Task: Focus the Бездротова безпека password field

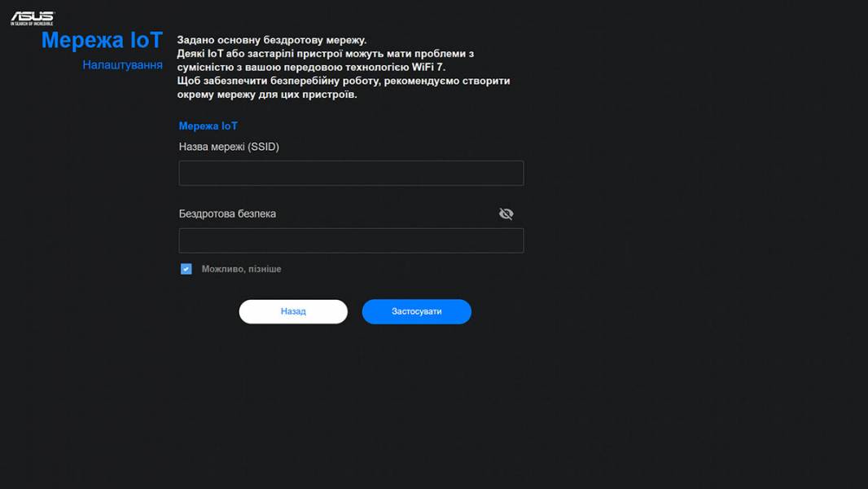Action: click(x=351, y=241)
